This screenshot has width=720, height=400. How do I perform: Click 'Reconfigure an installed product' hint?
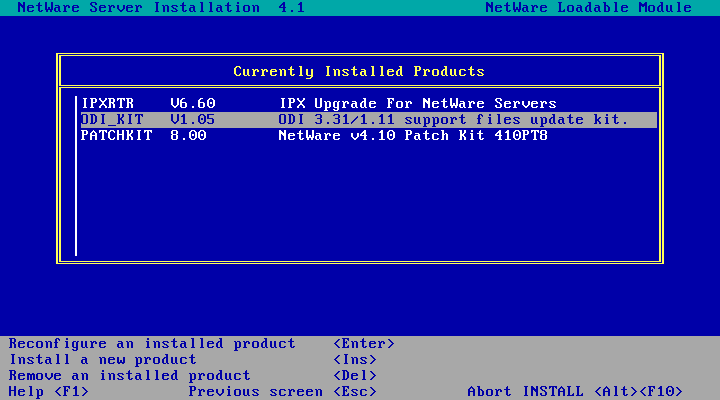pos(152,344)
